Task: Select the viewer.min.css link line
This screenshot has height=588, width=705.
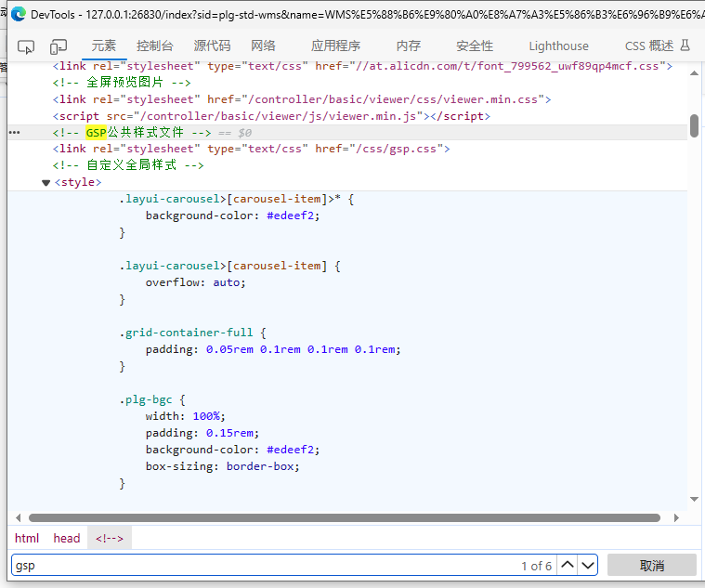Action: click(x=302, y=99)
